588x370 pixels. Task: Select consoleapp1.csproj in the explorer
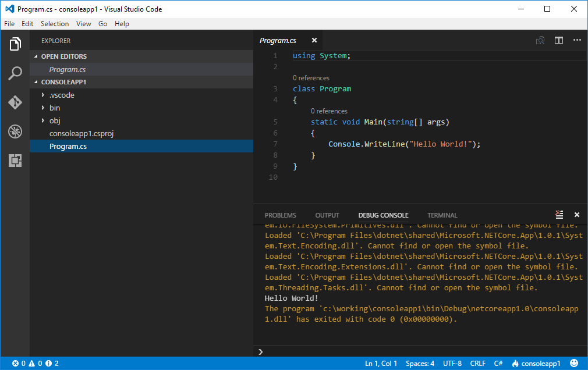click(81, 133)
